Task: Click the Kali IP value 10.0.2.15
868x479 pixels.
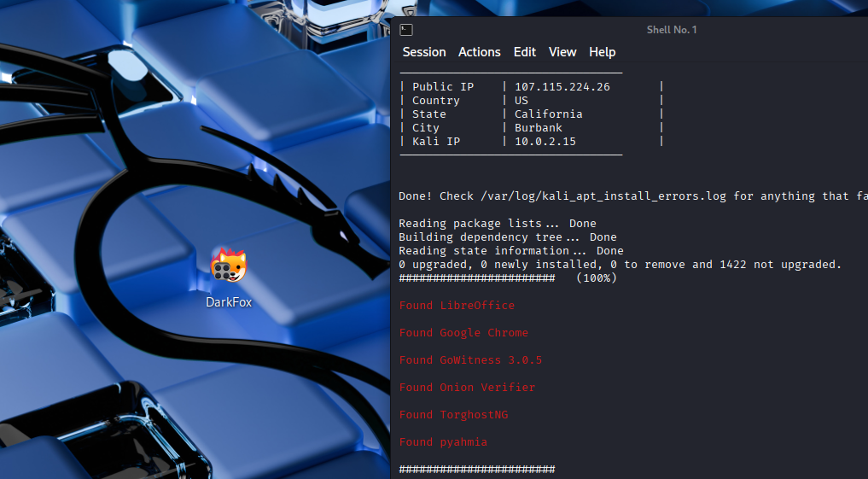Action: pos(545,142)
